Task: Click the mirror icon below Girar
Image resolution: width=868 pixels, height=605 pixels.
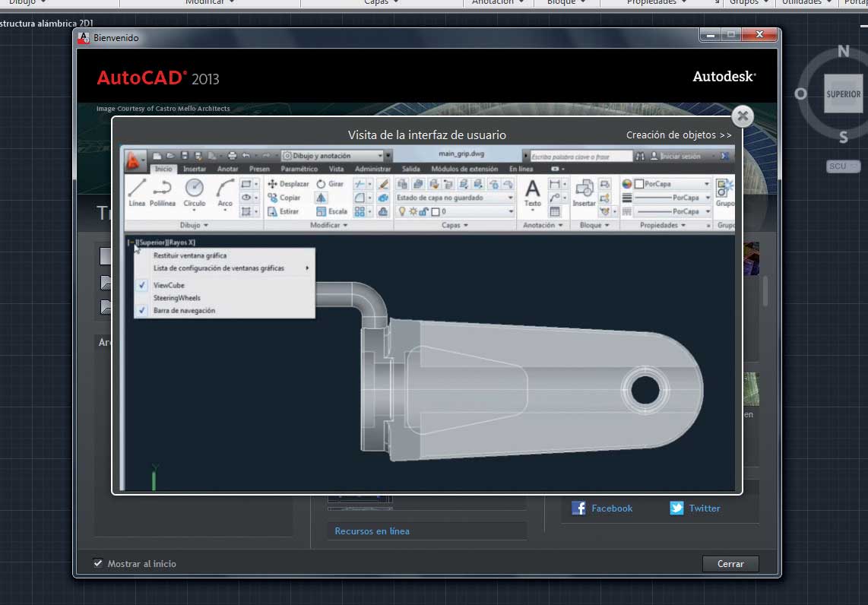Action: click(x=321, y=198)
